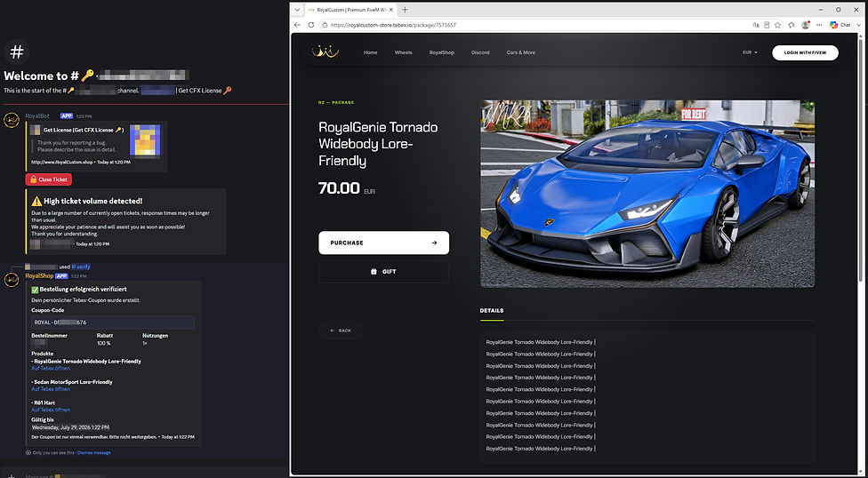Click the RoyalBot username
Image resolution: width=868 pixels, height=478 pixels.
pos(37,116)
